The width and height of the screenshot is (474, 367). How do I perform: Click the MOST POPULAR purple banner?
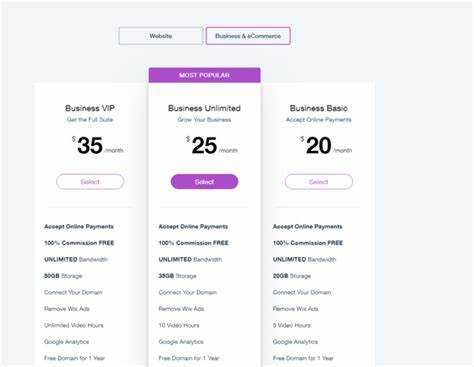pos(204,75)
